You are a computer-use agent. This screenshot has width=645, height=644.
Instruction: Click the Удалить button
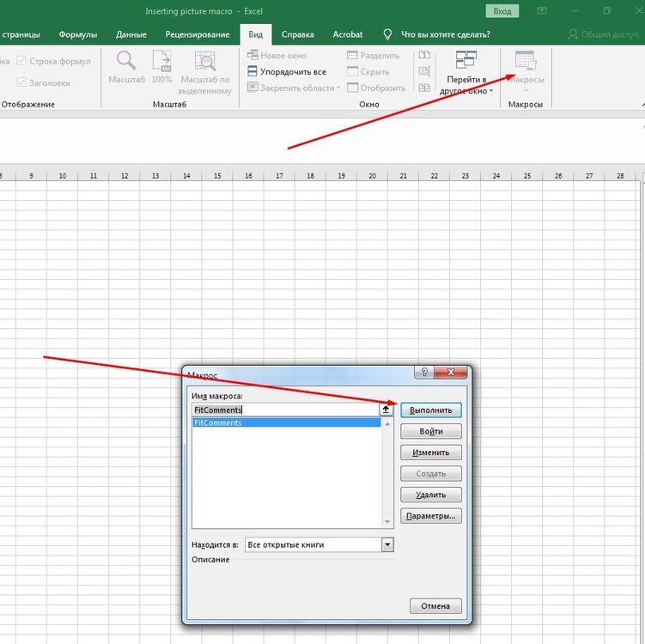pos(430,495)
